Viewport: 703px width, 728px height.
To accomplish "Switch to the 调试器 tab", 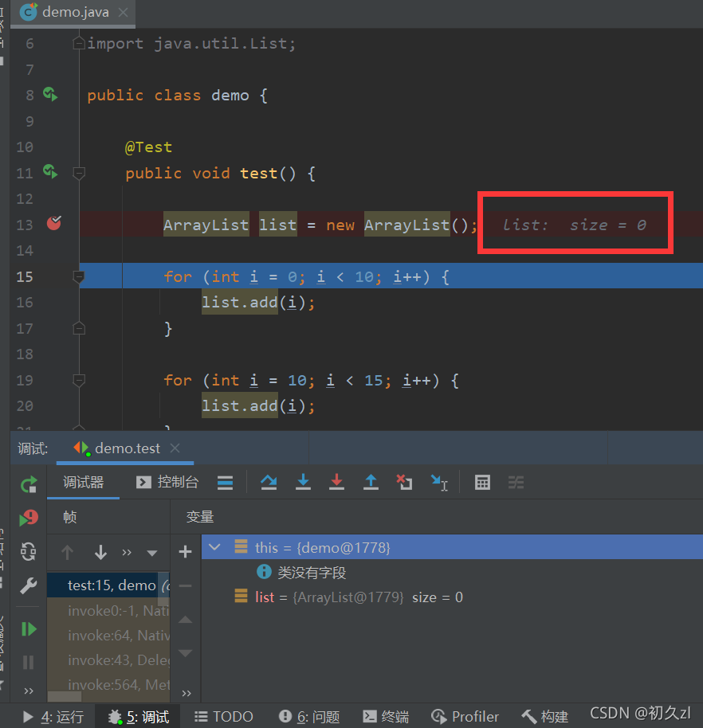I will 83,483.
